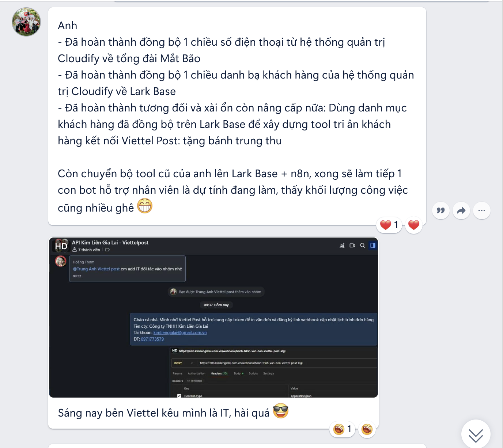Click the add member icon in the group header
This screenshot has height=448, width=503.
tap(342, 246)
